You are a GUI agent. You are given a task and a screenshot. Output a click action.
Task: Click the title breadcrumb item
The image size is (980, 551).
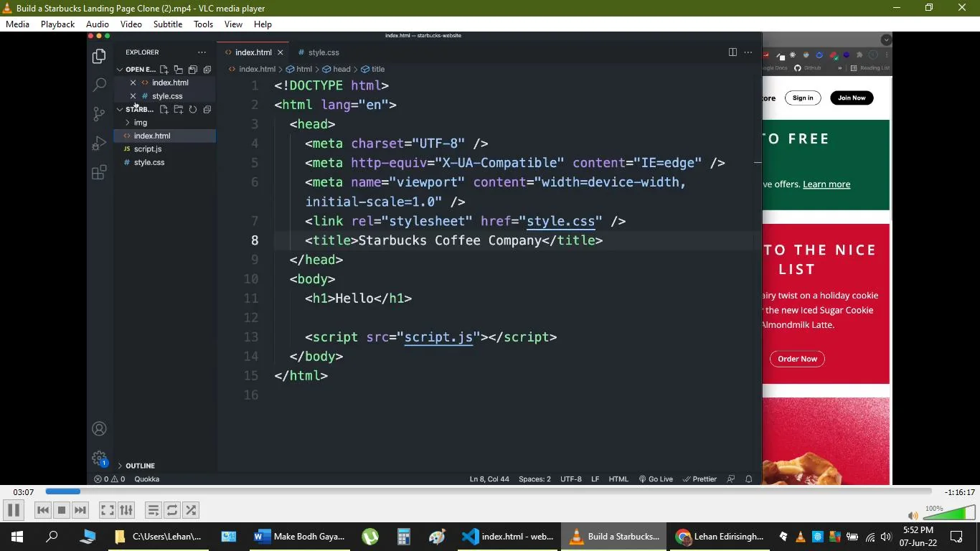pyautogui.click(x=373, y=70)
